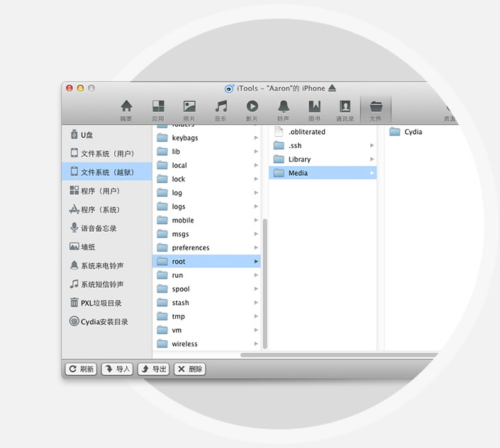The image size is (500, 448).
Task: Open 系统来电铃声 in sidebar
Action: 107,265
